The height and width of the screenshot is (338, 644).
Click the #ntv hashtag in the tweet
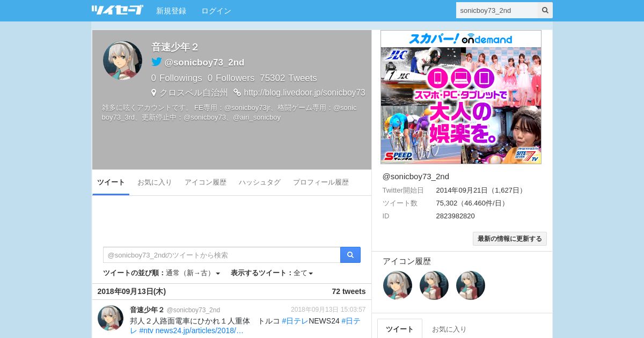click(147, 330)
